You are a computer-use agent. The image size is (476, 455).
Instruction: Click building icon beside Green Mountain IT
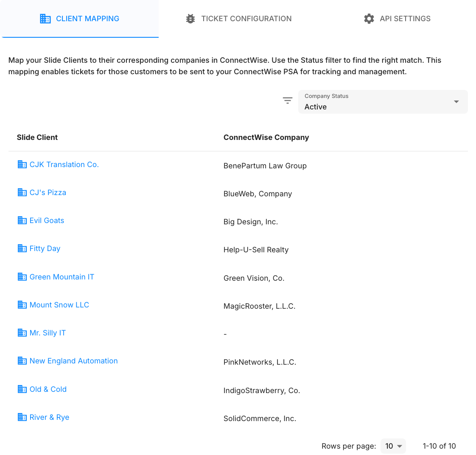[22, 277]
